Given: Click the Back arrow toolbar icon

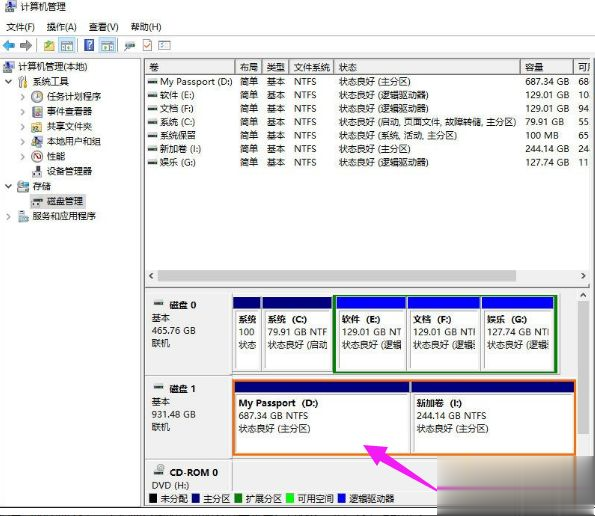Looking at the screenshot, I should click(9, 46).
